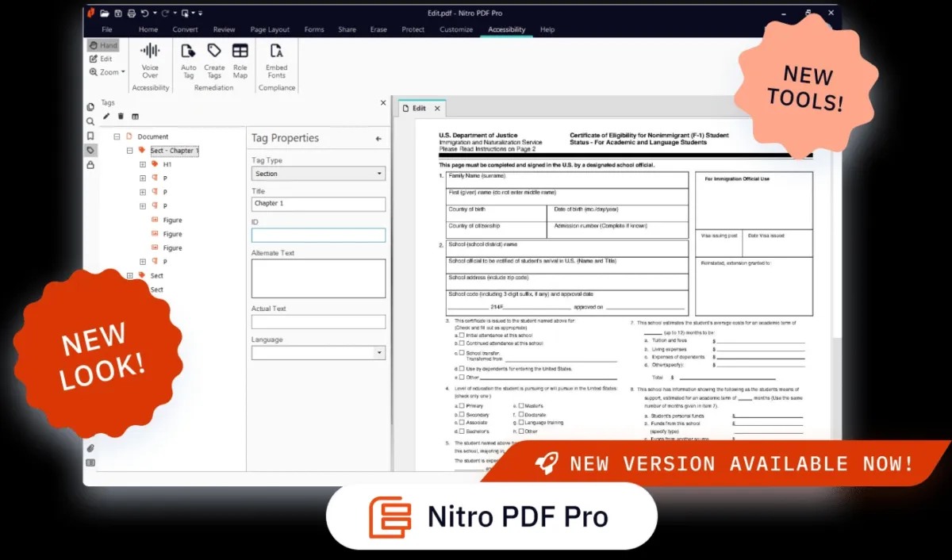Select the Voice Over accessibility tool
The width and height of the screenshot is (952, 560).
[x=151, y=59]
